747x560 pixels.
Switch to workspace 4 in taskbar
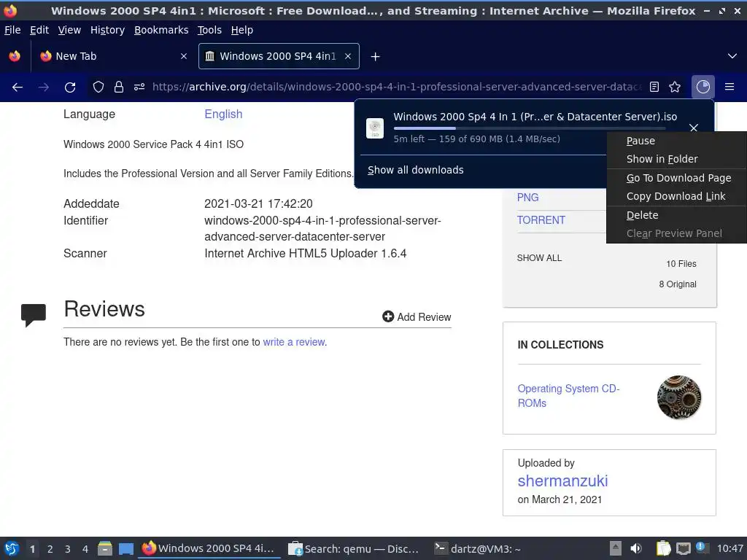(85, 549)
